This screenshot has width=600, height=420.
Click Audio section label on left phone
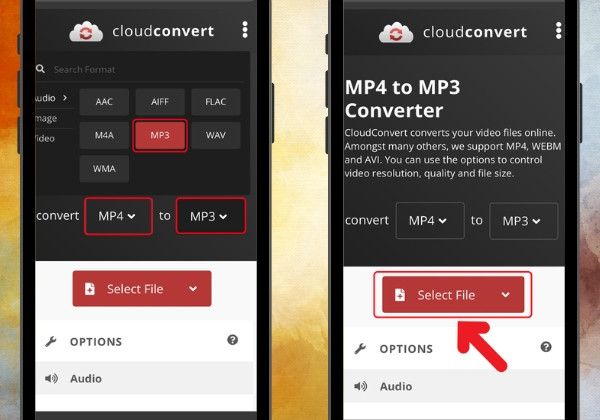[86, 379]
